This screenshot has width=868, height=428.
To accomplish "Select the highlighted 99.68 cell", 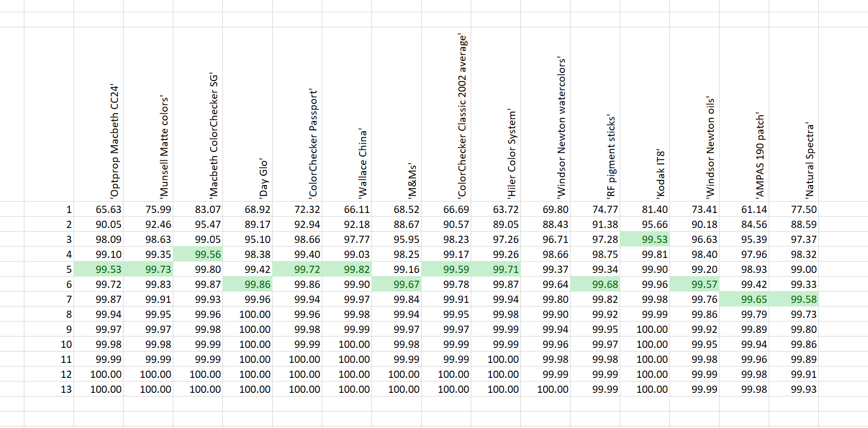I will click(x=595, y=284).
